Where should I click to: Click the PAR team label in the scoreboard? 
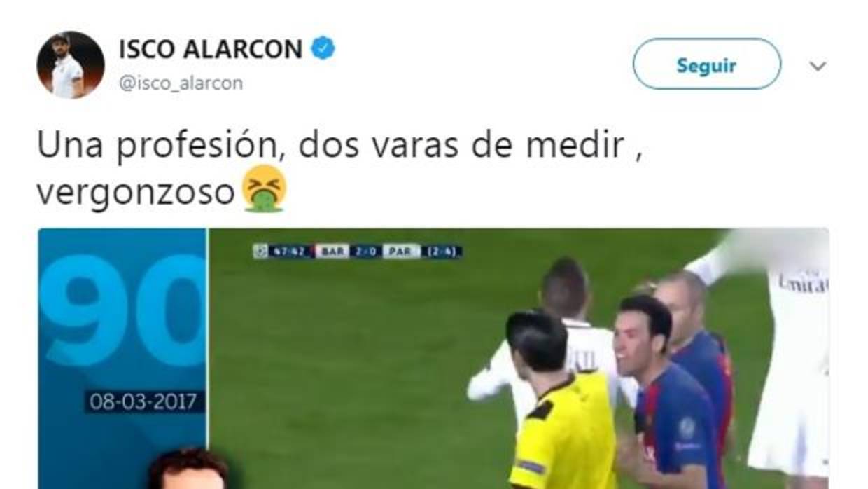click(402, 251)
